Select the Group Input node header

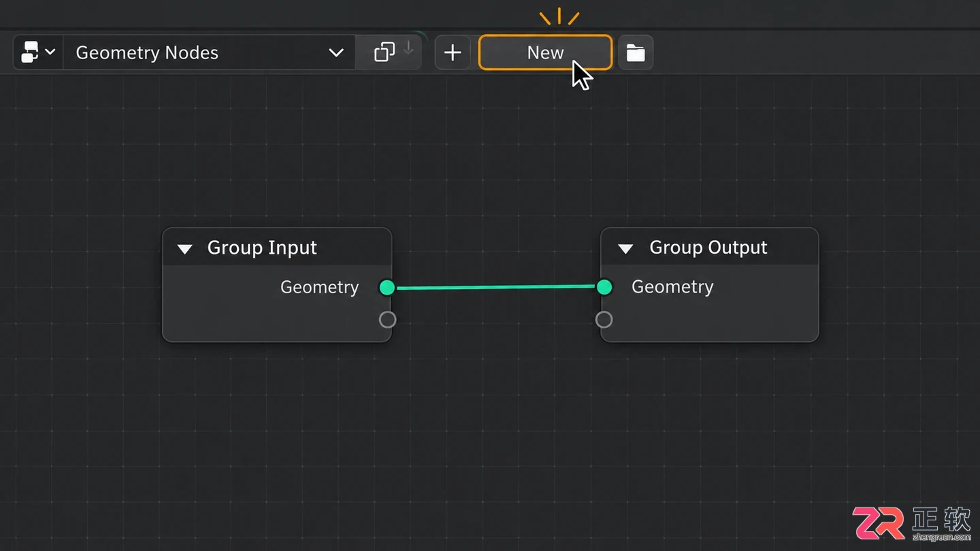277,247
